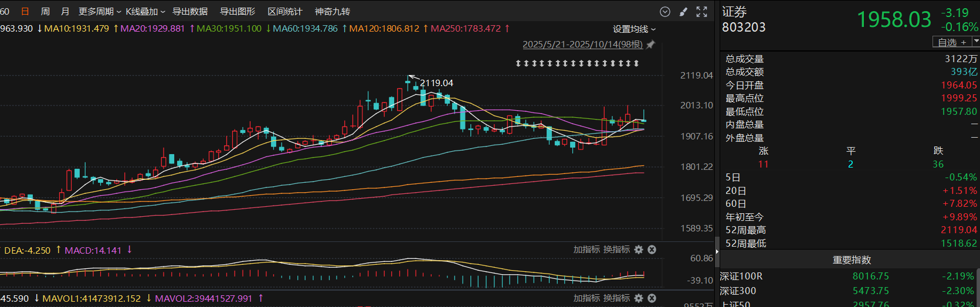Pin the 2025/5/21-2025/10/14 date range
The image size is (980, 307).
point(650,45)
